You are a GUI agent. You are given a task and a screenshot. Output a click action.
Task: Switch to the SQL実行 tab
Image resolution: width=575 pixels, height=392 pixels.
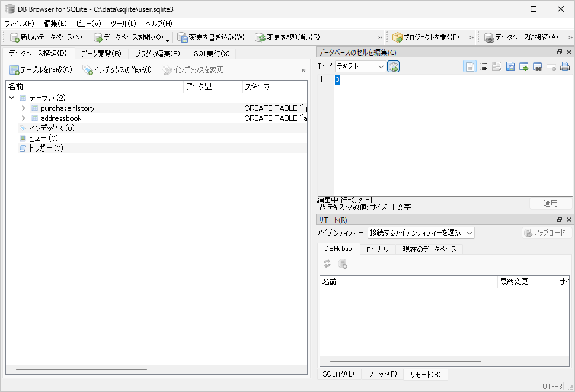[211, 54]
